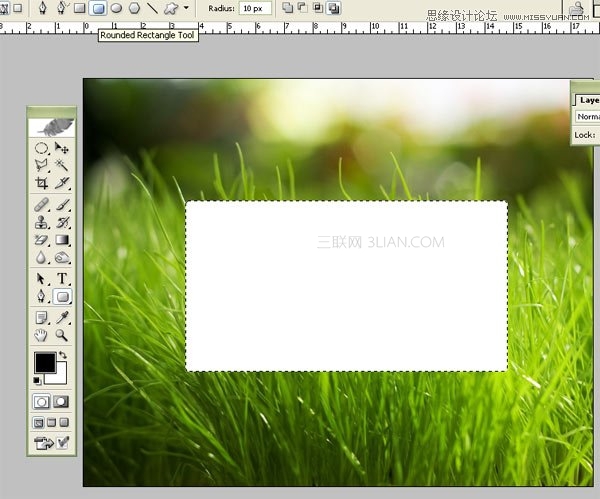Open the Layers panel tab
Screen dimensions: 600x499
pos(588,100)
